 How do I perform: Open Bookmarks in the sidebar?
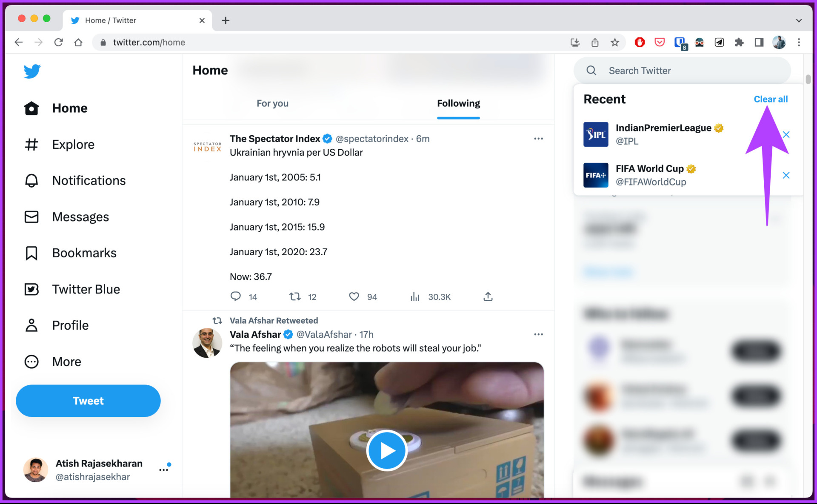click(70, 253)
